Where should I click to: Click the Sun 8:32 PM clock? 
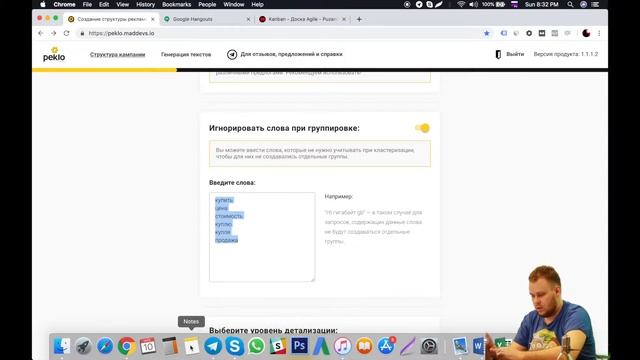tap(542, 4)
